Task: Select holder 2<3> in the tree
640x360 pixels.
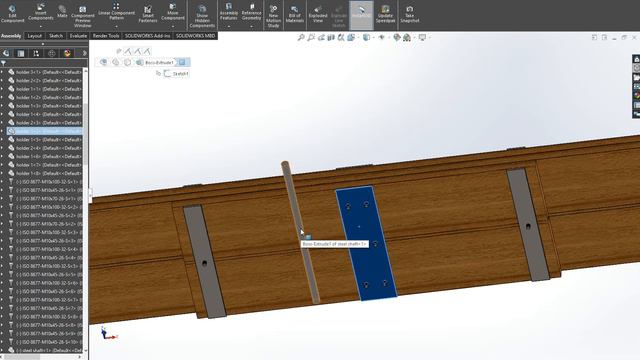Action: pyautogui.click(x=45, y=123)
